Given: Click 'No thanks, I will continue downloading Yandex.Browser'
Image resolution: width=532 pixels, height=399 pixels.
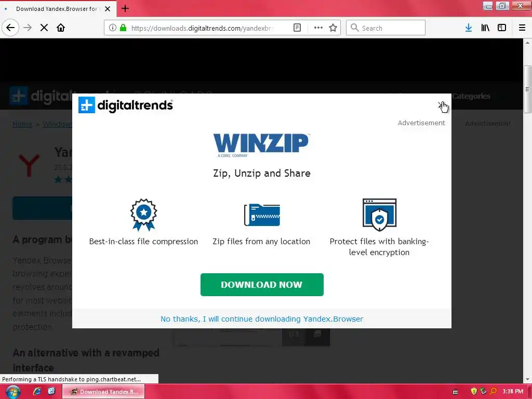Looking at the screenshot, I should pos(262,319).
